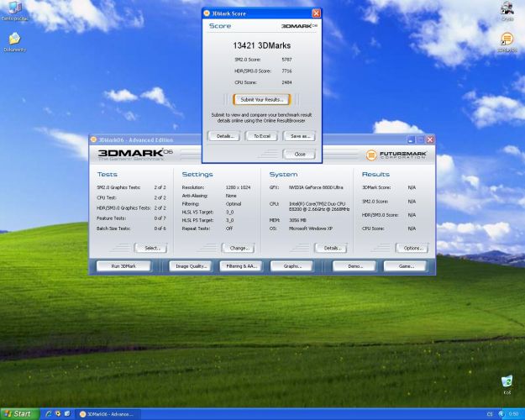Viewport: 525px width, 420px height.
Task: Close the 3DMark Score window via X
Action: (x=316, y=13)
